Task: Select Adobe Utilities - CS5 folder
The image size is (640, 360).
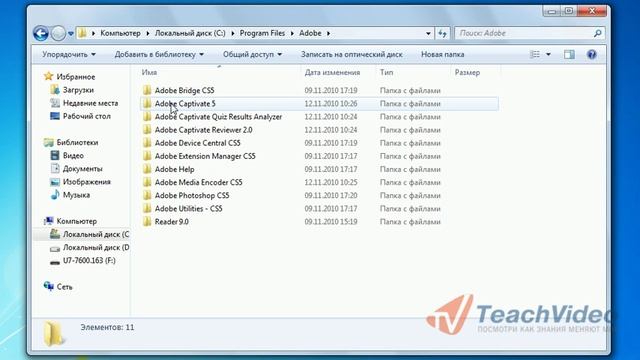Action: click(189, 209)
